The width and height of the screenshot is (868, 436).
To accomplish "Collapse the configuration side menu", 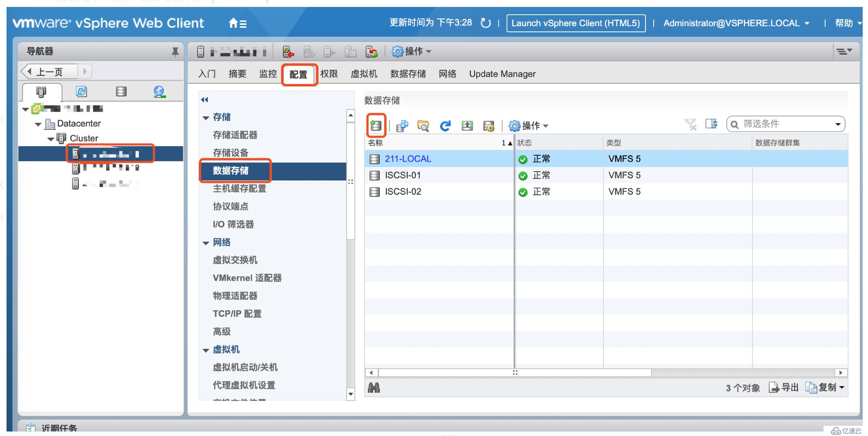I will (205, 100).
